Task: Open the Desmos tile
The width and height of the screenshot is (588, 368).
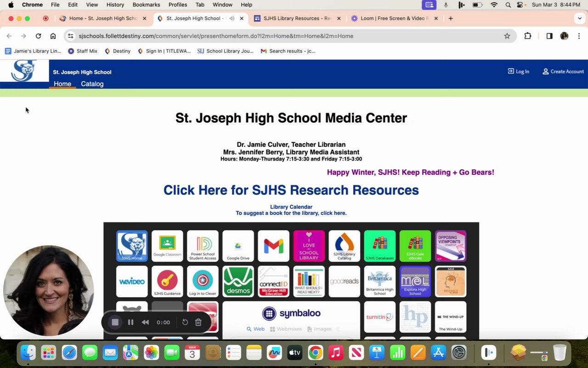Action: point(238,282)
